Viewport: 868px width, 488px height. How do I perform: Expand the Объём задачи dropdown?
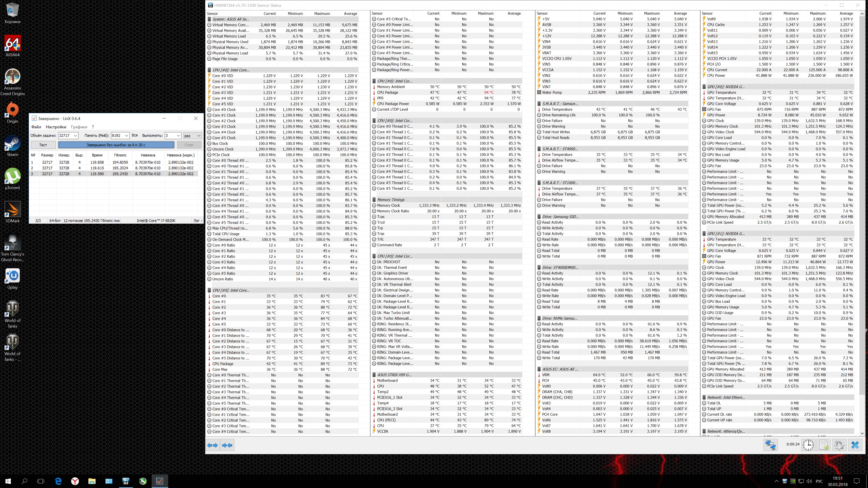pos(75,135)
